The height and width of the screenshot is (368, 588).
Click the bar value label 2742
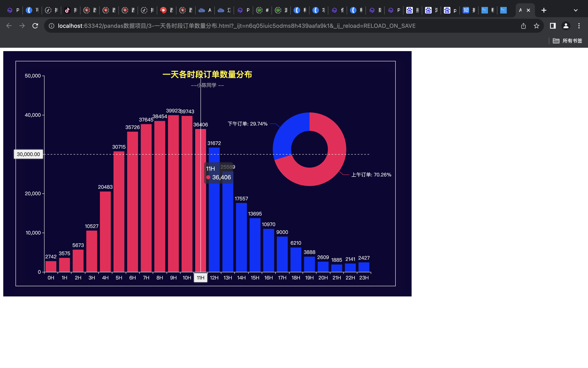[51, 257]
